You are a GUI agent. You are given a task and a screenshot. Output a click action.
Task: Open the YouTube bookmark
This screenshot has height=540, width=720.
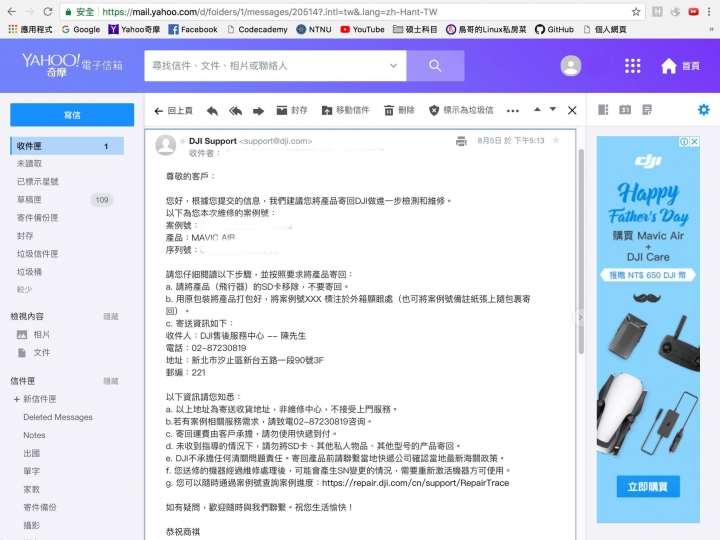(x=362, y=29)
